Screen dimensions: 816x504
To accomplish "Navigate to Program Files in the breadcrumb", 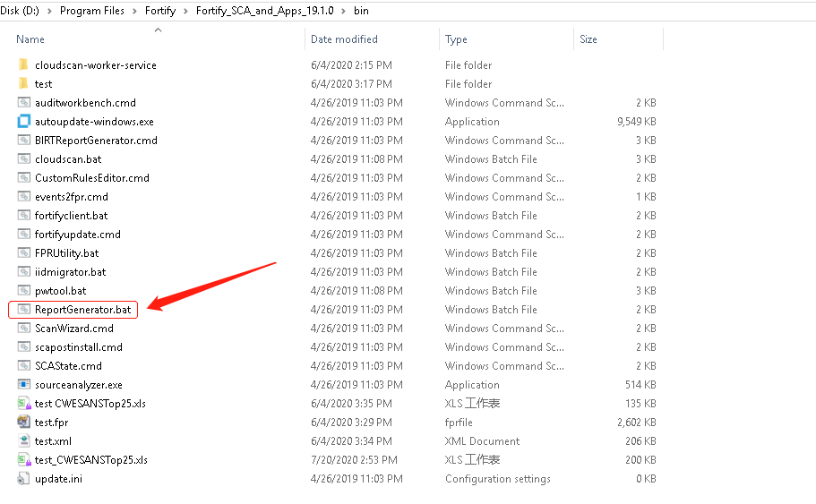I will 92,11.
